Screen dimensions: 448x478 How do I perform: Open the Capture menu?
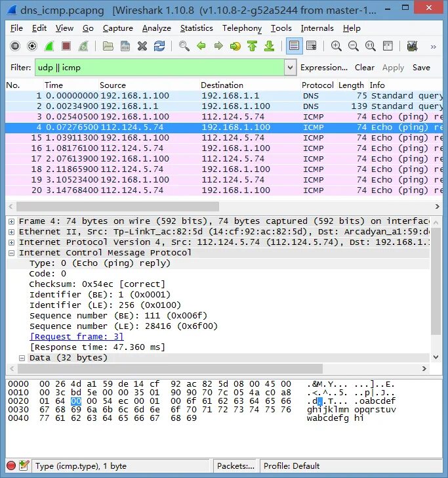point(117,28)
